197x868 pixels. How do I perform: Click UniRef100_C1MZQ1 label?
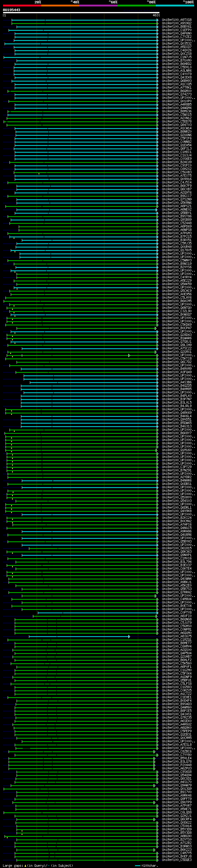pos(176,640)
